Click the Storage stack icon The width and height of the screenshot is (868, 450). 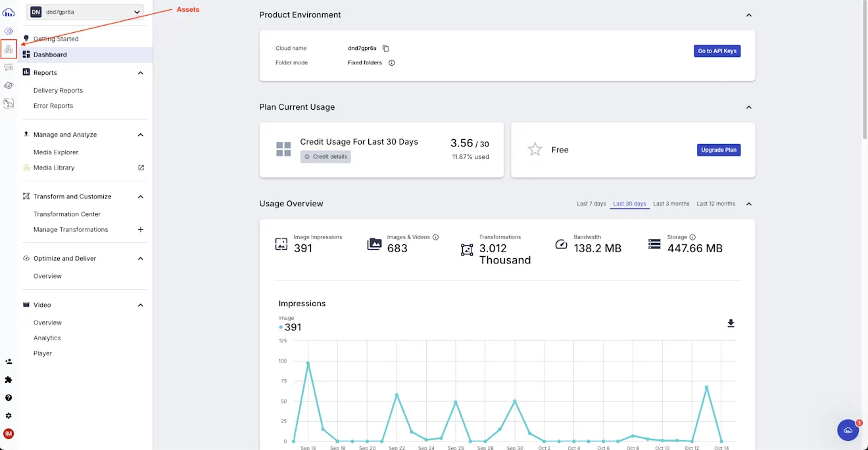pos(654,244)
